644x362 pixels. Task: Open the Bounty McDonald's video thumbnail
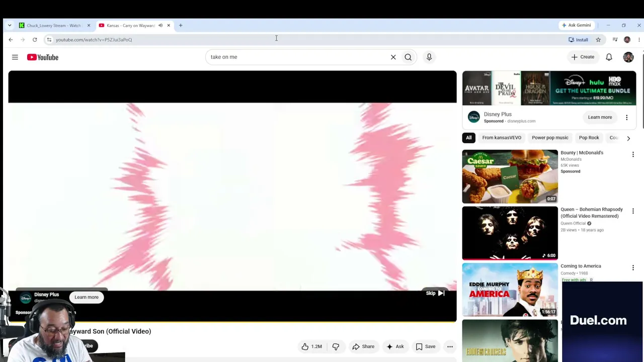pos(510,176)
